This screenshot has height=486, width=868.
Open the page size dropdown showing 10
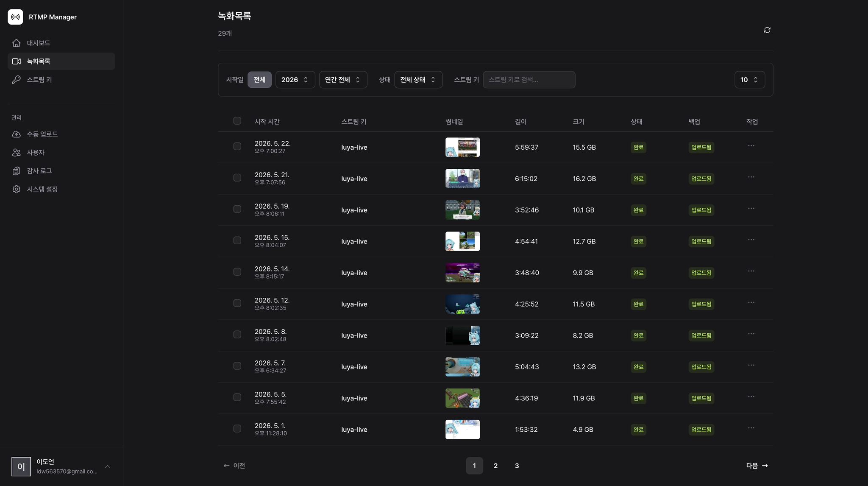click(x=749, y=80)
